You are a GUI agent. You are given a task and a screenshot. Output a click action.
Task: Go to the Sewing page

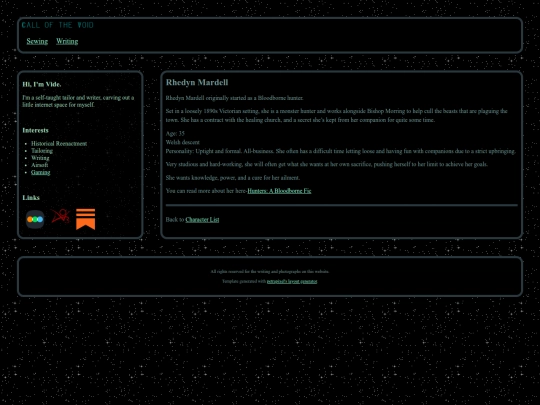(37, 41)
